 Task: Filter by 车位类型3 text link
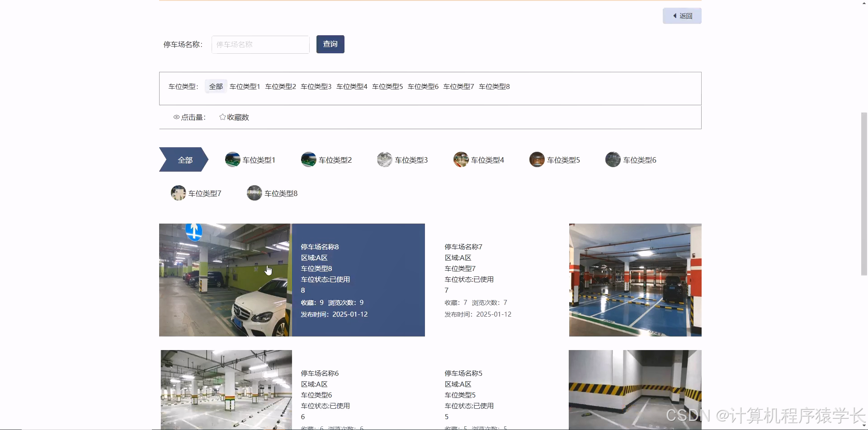pyautogui.click(x=316, y=86)
